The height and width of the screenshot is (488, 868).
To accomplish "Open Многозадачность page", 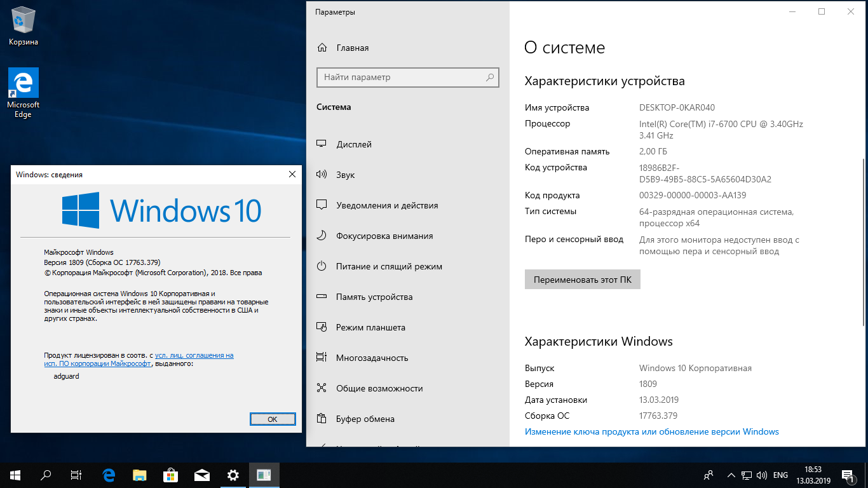I will click(408, 358).
